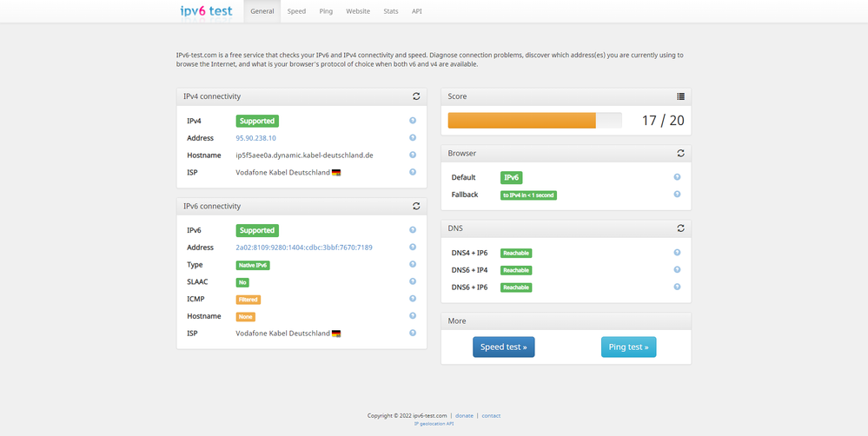868x436 pixels.
Task: Open help for IPv6 Type row
Action: (413, 265)
